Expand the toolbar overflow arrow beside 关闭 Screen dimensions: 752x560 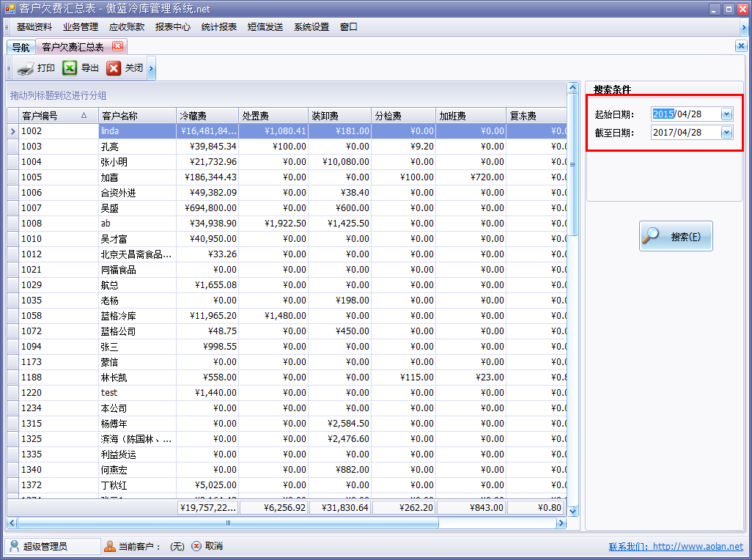[x=151, y=69]
